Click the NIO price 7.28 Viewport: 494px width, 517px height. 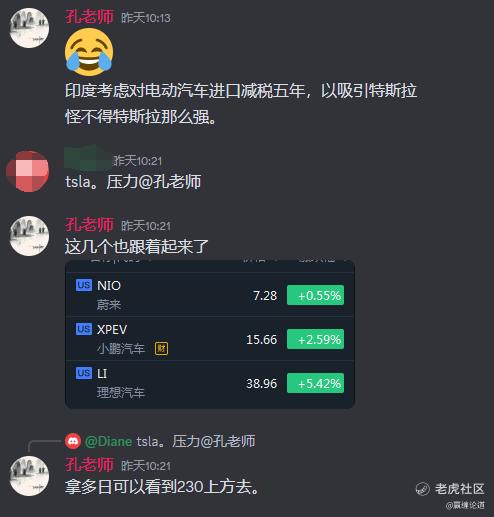[265, 296]
